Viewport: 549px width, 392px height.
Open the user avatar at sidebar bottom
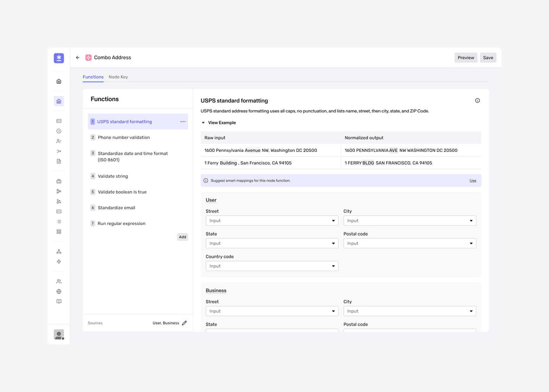59,334
